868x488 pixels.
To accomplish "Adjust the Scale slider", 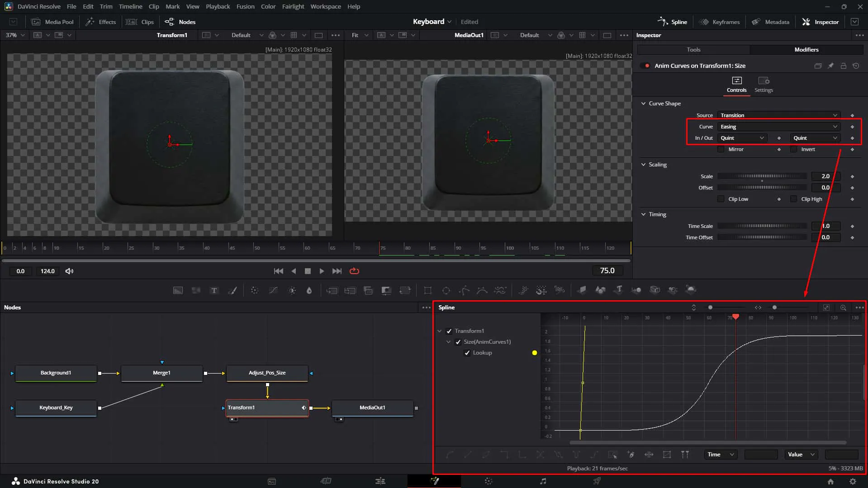I will (762, 176).
